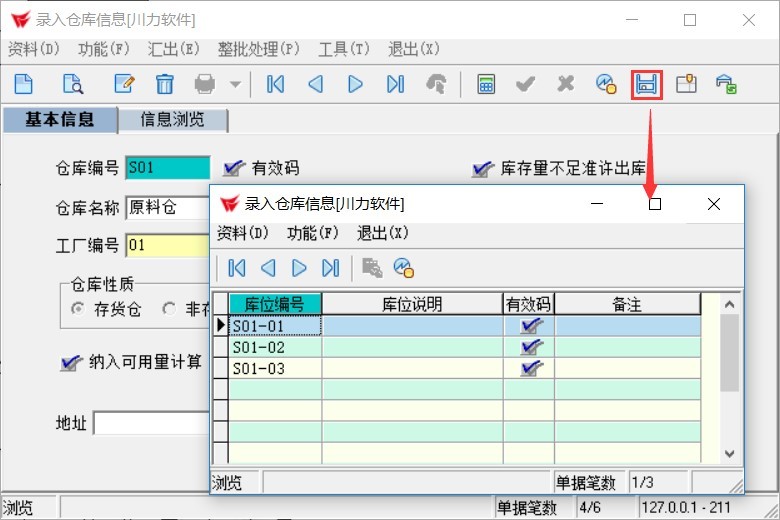Click the edit pencil icon in toolbar
This screenshot has width=780, height=520.
(x=124, y=85)
